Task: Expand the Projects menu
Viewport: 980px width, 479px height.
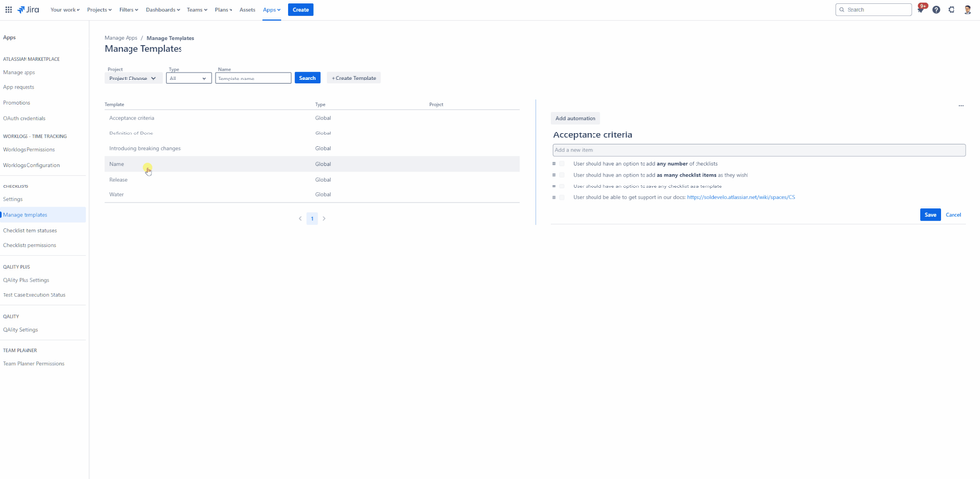Action: tap(99, 10)
